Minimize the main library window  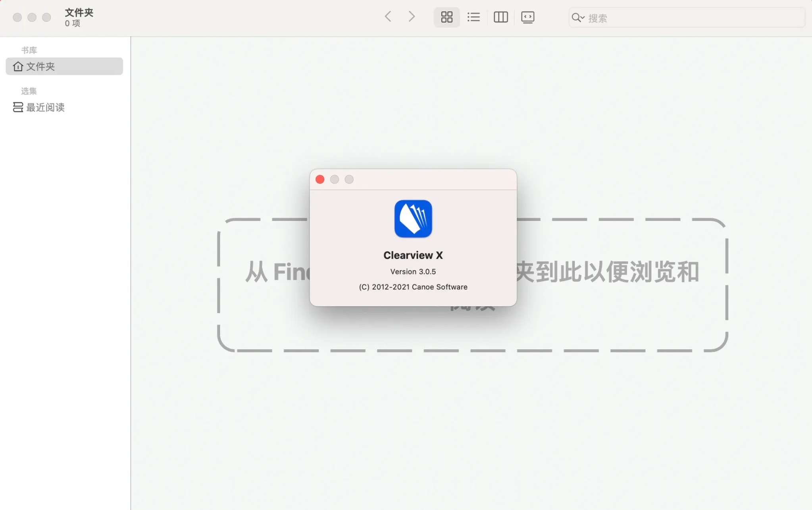click(32, 17)
